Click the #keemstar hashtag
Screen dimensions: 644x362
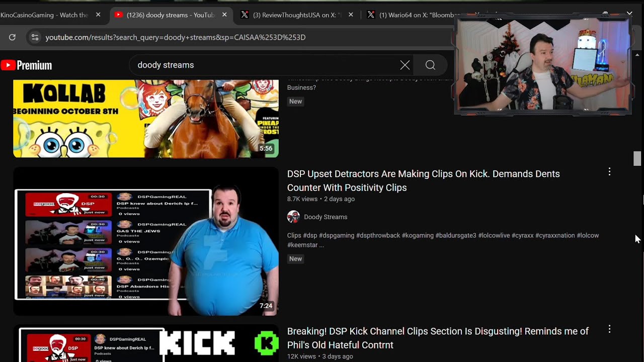tap(302, 245)
